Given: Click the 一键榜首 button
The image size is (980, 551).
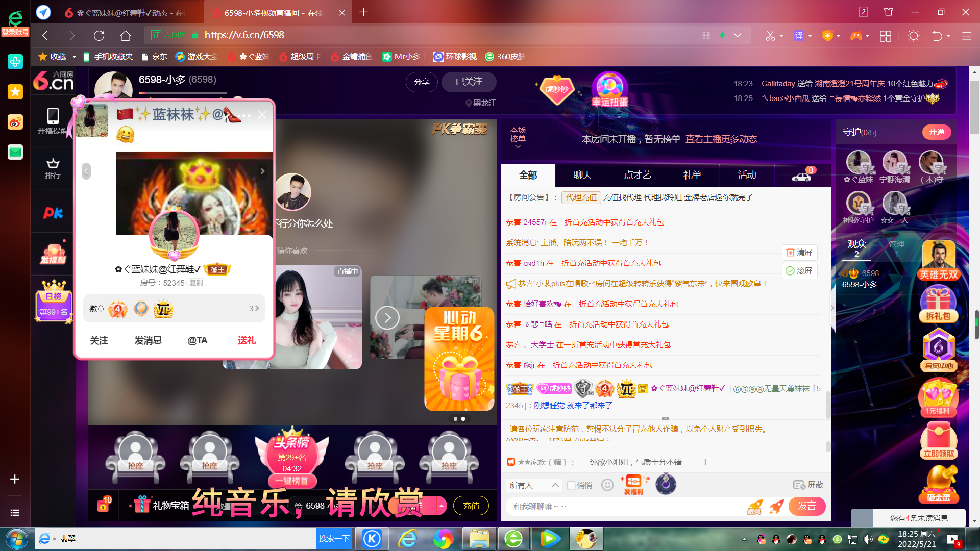Looking at the screenshot, I should click(x=291, y=481).
